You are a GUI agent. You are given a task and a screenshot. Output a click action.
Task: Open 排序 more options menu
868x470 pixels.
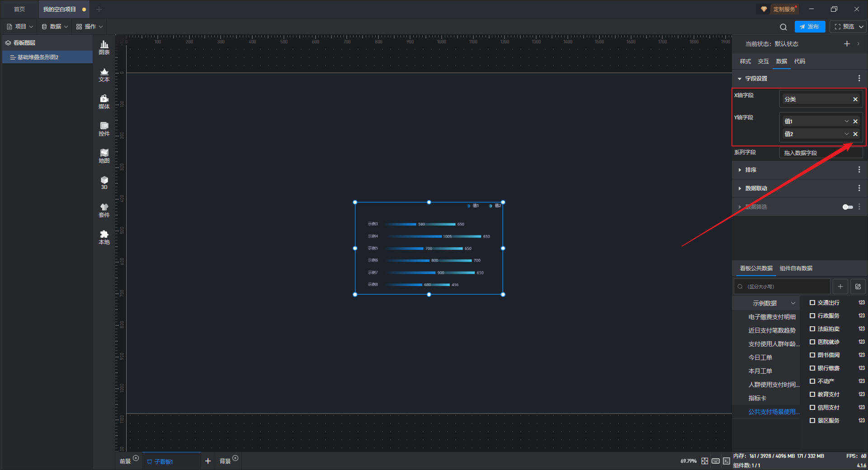(x=859, y=169)
